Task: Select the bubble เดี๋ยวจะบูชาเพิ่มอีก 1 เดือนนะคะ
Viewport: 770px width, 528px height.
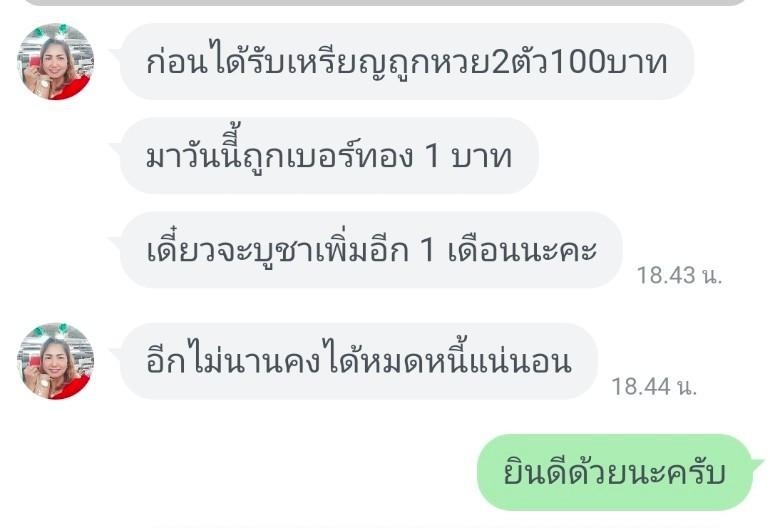Action: (371, 250)
